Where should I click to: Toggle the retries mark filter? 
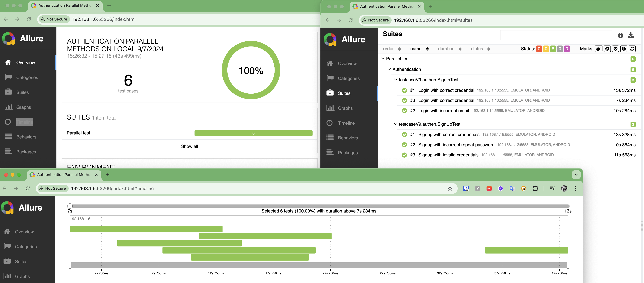tap(632, 49)
